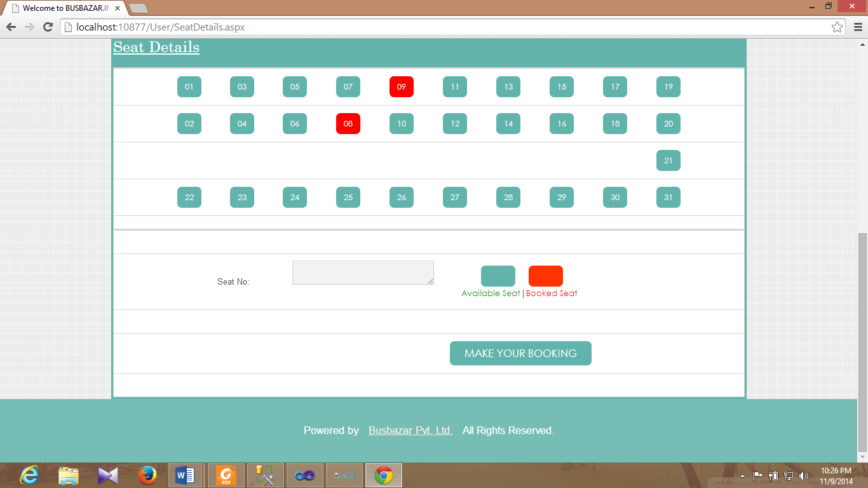Click the Seat Details heading link
The image size is (868, 488).
pyautogui.click(x=156, y=47)
